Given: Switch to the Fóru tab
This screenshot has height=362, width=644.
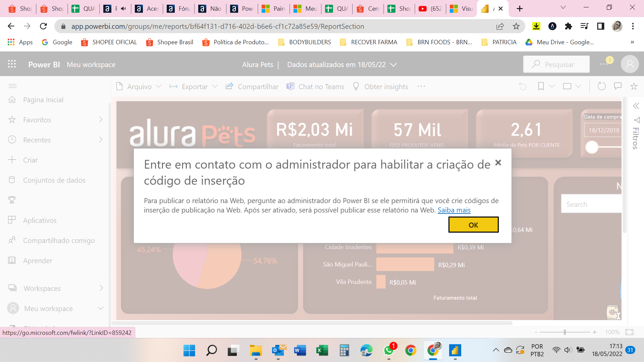Looking at the screenshot, I should pos(179,9).
